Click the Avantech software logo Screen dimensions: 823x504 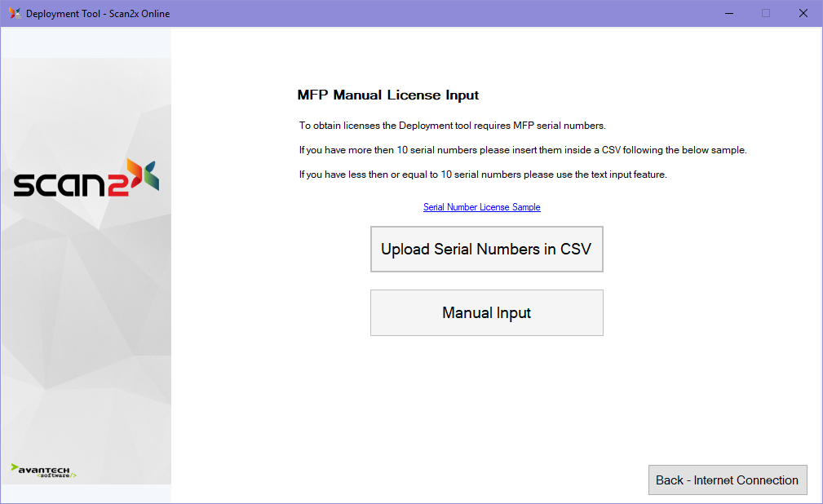click(44, 471)
